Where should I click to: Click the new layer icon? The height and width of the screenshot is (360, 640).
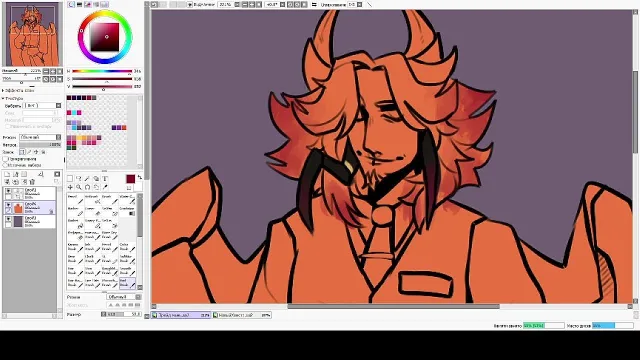click(x=7, y=174)
